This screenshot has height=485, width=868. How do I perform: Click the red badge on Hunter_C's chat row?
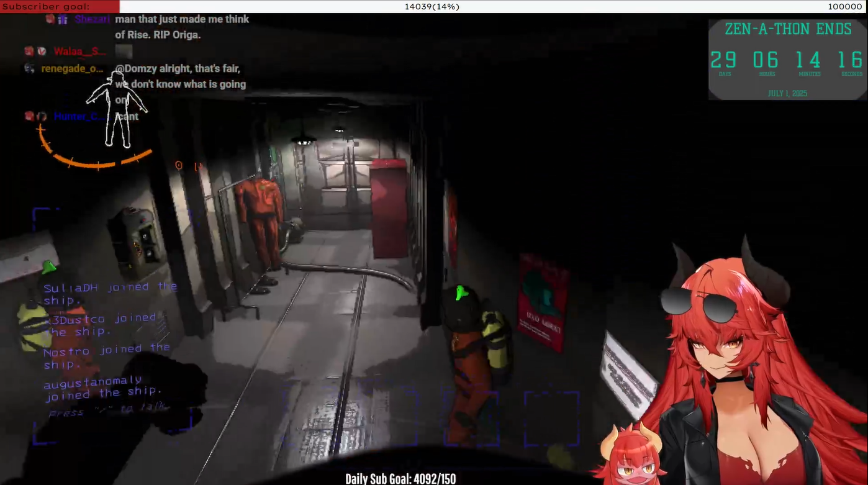coord(29,116)
